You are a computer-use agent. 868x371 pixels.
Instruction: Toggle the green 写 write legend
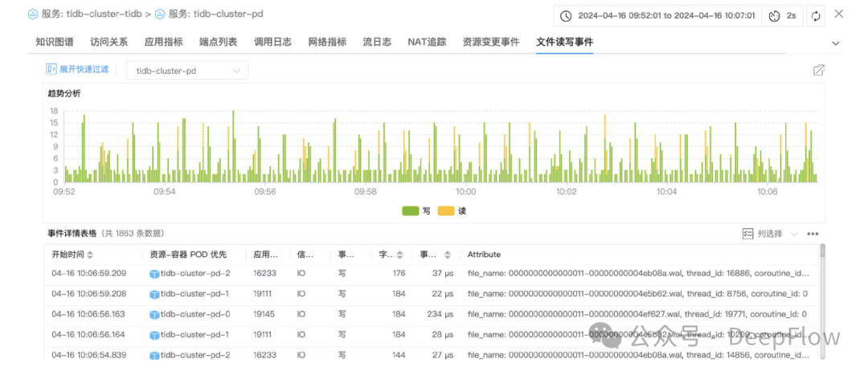(x=416, y=210)
